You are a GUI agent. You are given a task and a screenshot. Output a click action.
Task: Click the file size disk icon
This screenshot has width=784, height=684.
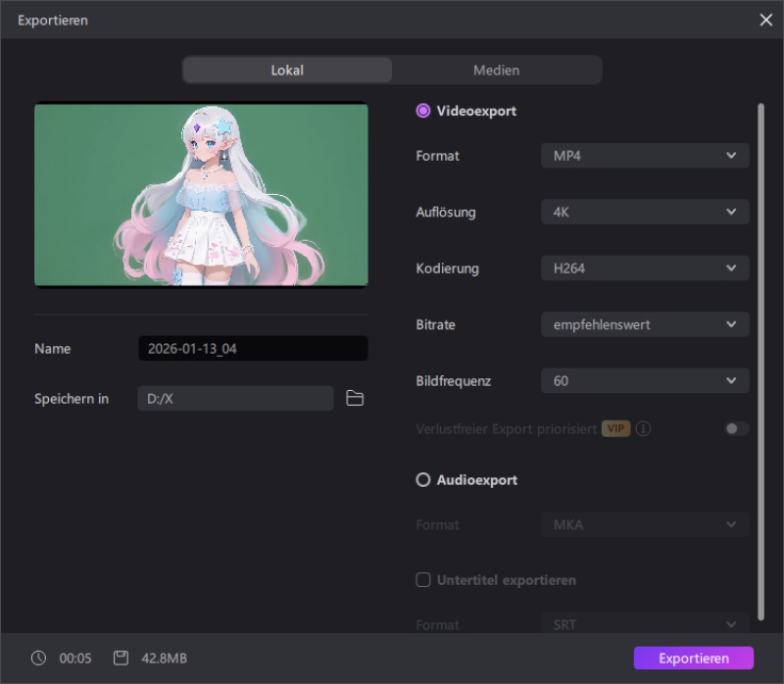point(121,659)
